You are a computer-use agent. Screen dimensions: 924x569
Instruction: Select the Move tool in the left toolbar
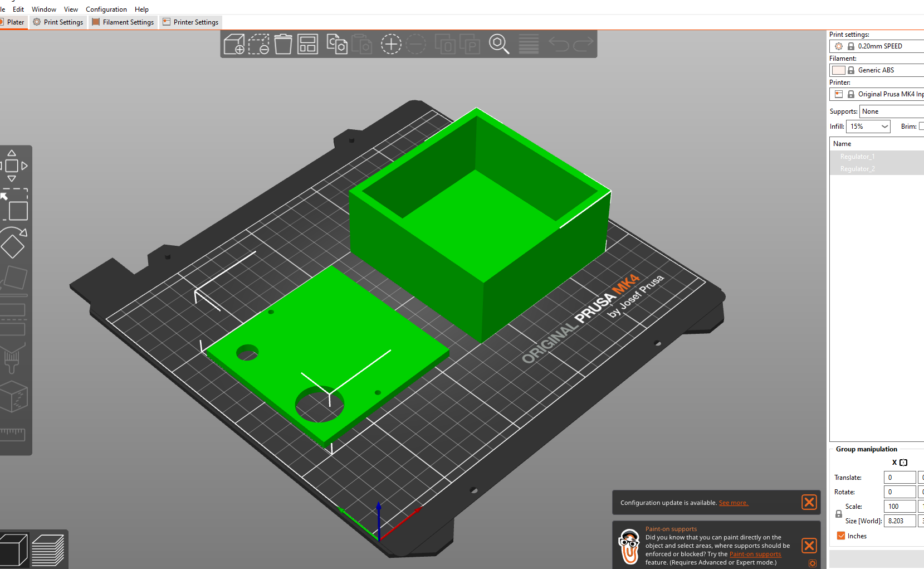tap(12, 166)
